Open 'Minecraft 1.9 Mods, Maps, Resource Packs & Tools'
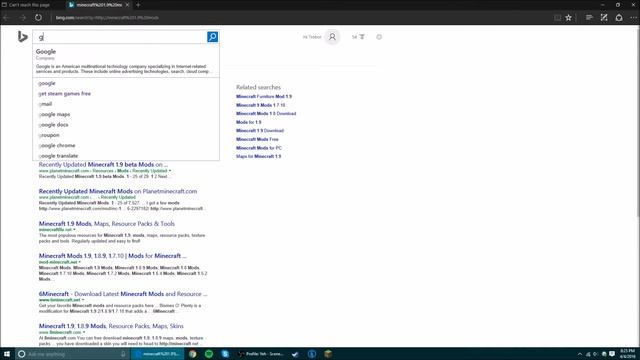This screenshot has width=640, height=360. tap(107, 224)
